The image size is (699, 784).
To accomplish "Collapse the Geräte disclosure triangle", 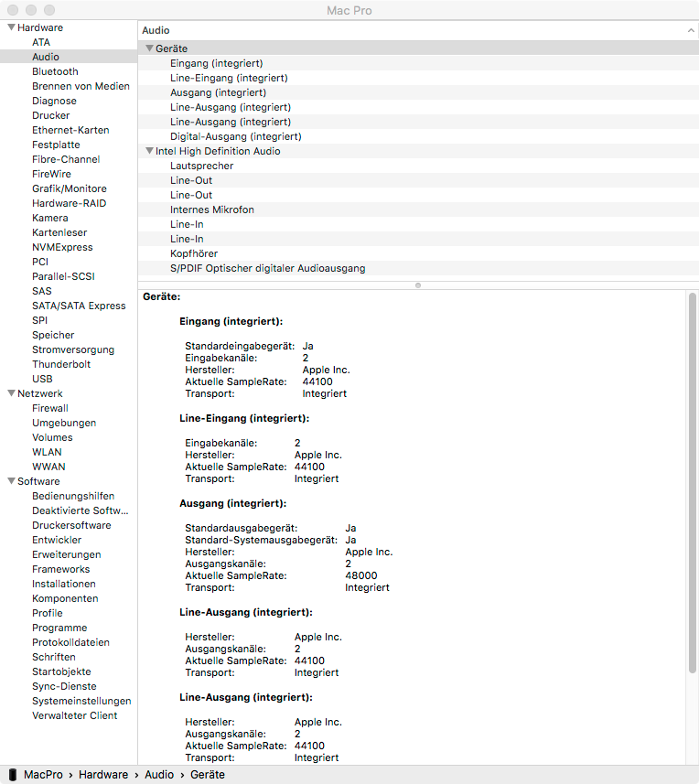I will coord(149,48).
